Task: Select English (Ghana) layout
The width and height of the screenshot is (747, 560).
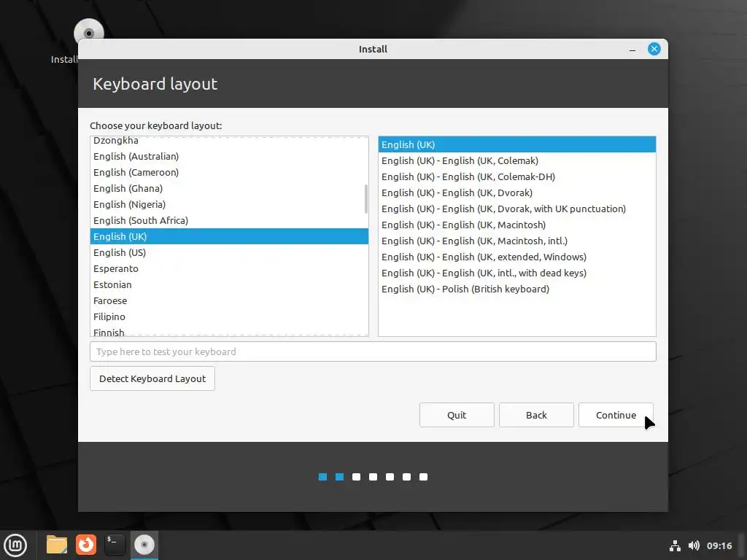Action: [229, 188]
